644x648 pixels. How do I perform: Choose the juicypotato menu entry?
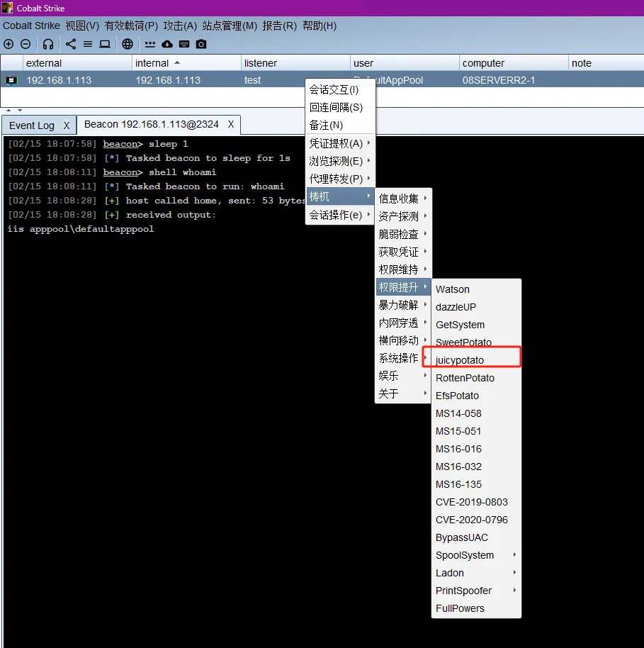pyautogui.click(x=476, y=360)
